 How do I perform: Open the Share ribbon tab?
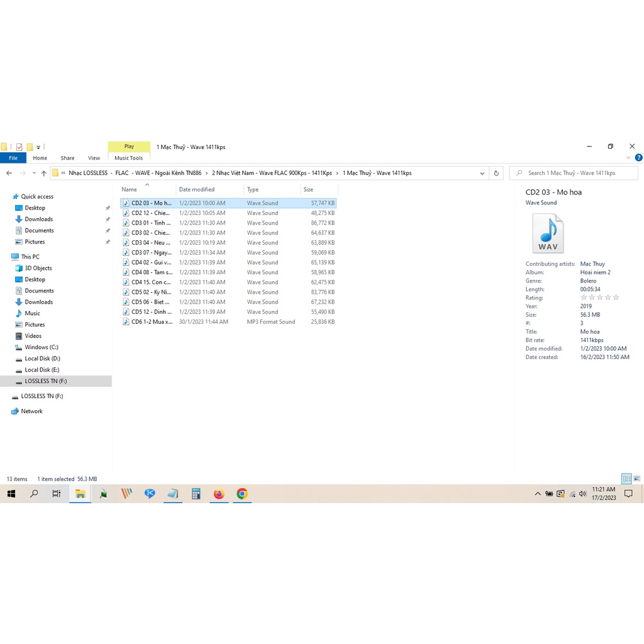(68, 158)
